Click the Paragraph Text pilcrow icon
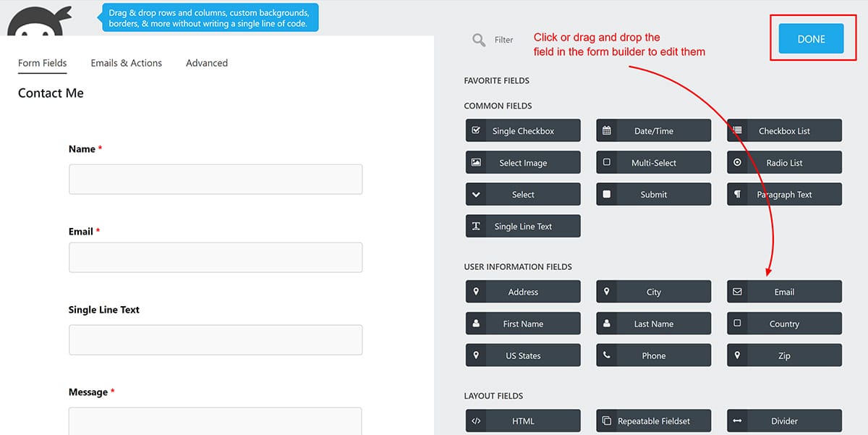 click(737, 195)
